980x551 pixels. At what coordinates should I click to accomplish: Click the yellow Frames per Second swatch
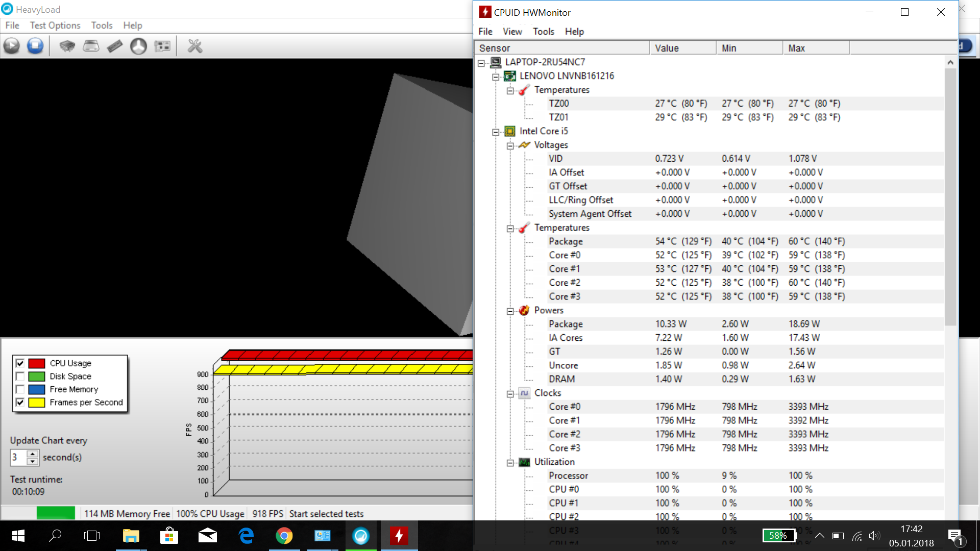[37, 403]
